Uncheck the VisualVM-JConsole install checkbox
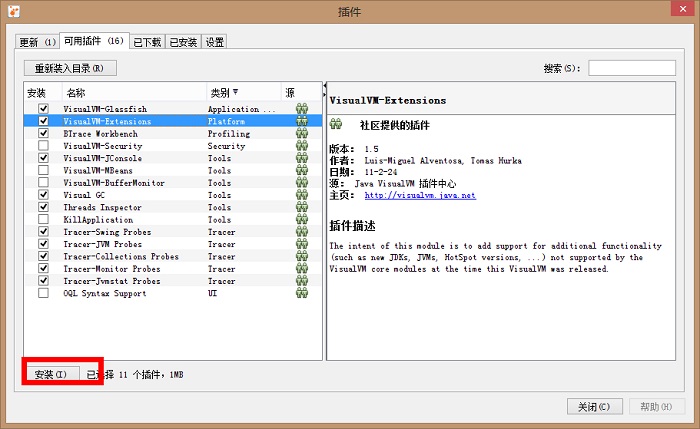This screenshot has width=700, height=429. pos(43,158)
